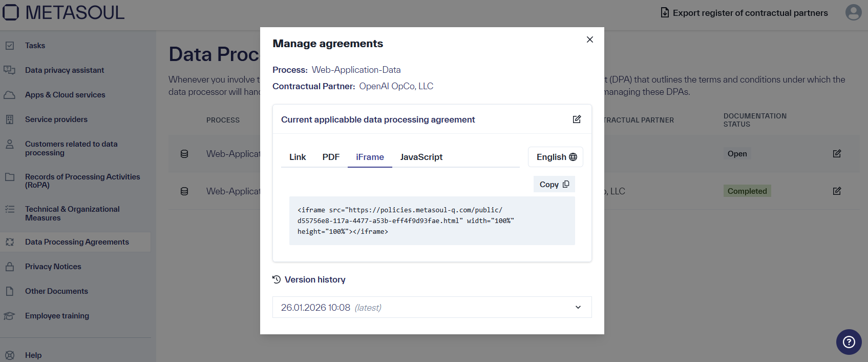Image resolution: width=868 pixels, height=362 pixels.
Task: Click database icon in Open-status row
Action: click(184, 154)
